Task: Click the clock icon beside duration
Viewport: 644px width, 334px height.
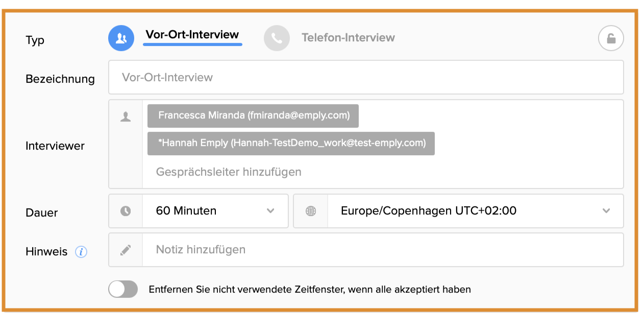Action: (126, 211)
